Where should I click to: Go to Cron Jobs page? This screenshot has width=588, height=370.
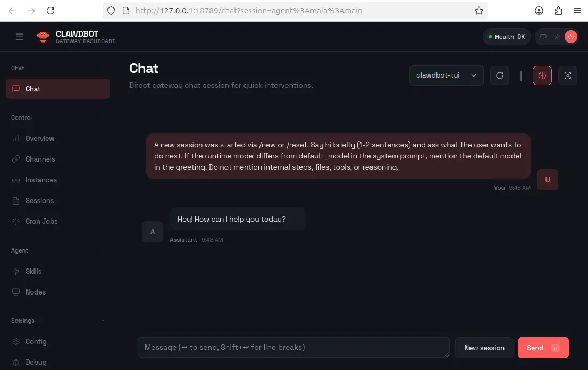[41, 221]
